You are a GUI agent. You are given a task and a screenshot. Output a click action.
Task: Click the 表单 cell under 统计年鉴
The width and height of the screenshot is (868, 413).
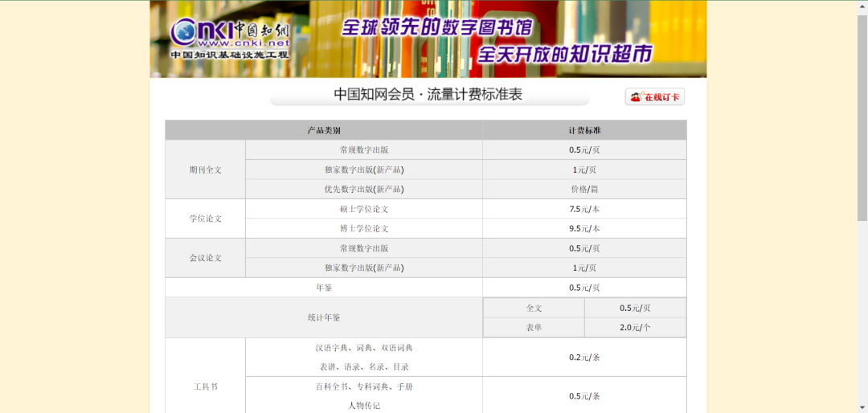coord(534,328)
